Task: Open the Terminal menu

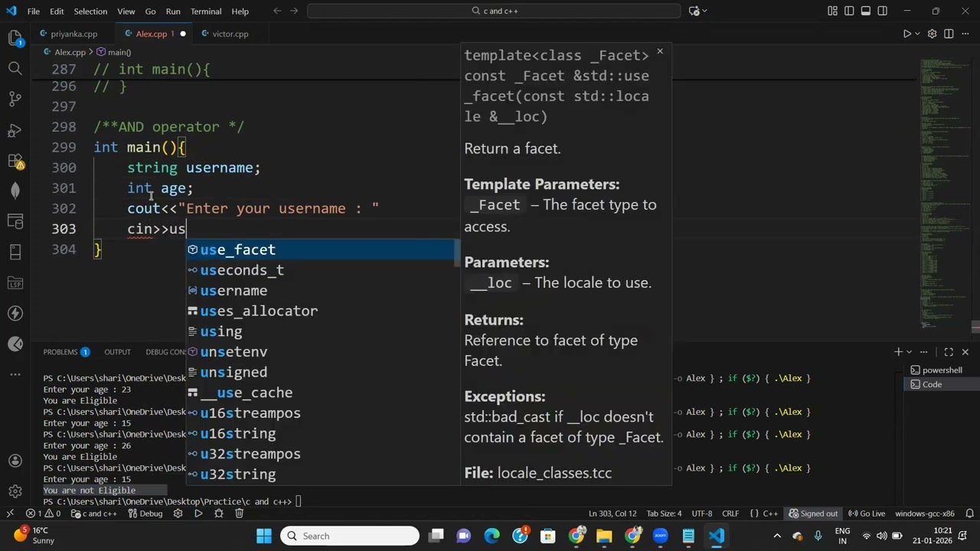Action: pyautogui.click(x=206, y=11)
